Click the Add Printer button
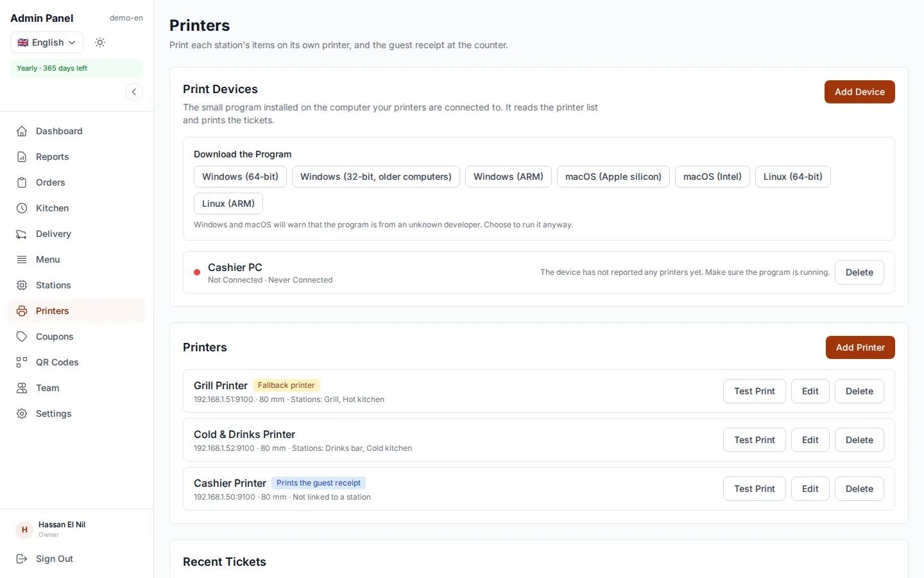 (860, 347)
